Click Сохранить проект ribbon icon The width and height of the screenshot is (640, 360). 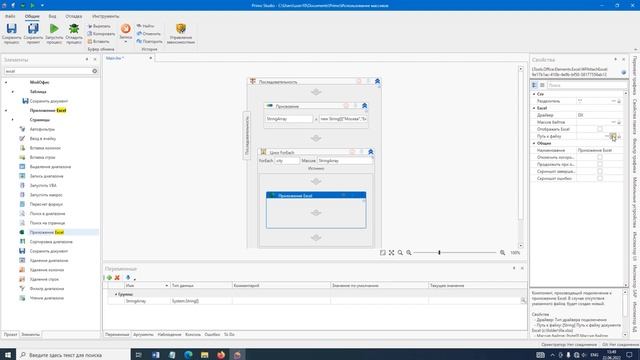[x=33, y=33]
